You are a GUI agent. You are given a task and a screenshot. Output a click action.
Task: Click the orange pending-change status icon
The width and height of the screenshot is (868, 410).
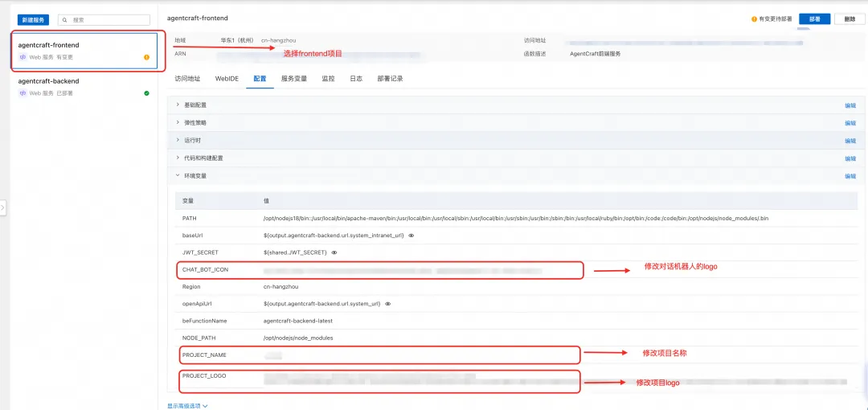[147, 57]
